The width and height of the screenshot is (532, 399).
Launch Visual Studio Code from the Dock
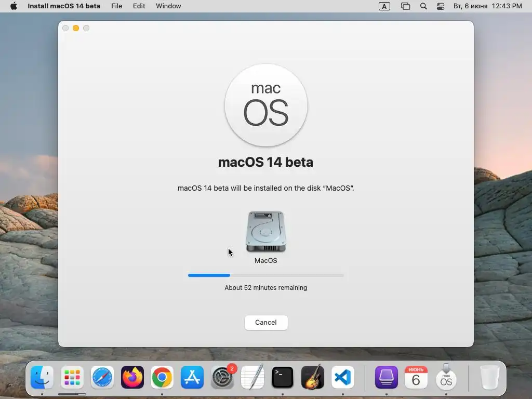(343, 377)
